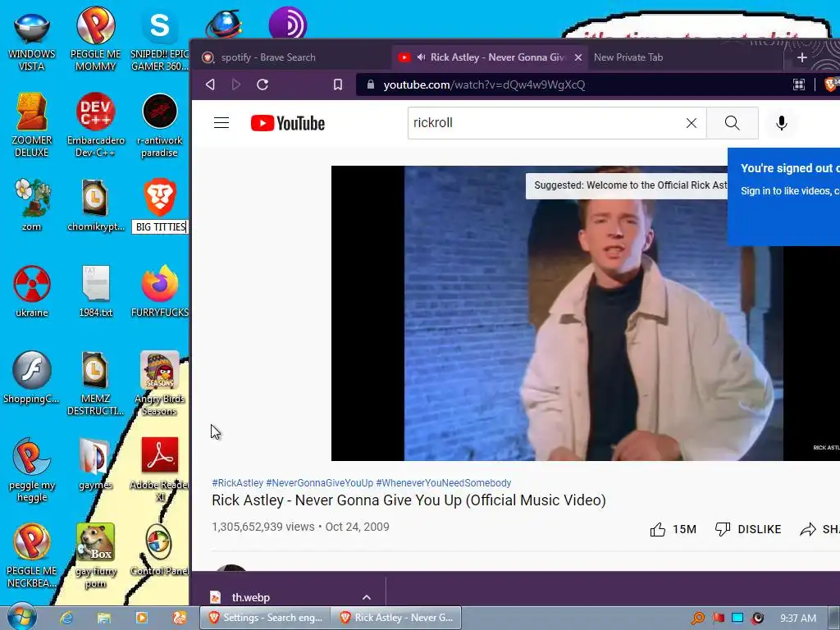Click the #RickAstley hashtag link
Screen dimensions: 840x630
tap(237, 482)
